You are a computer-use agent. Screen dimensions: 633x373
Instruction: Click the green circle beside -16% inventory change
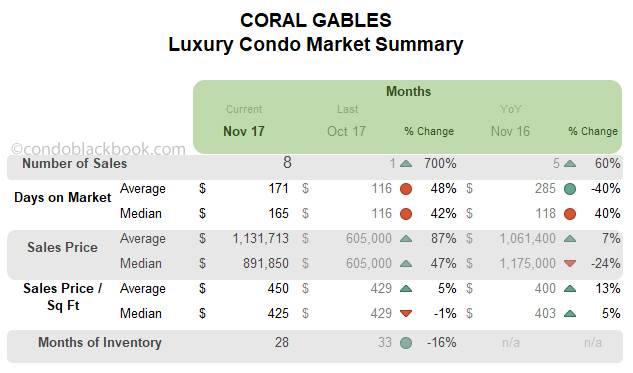(406, 343)
